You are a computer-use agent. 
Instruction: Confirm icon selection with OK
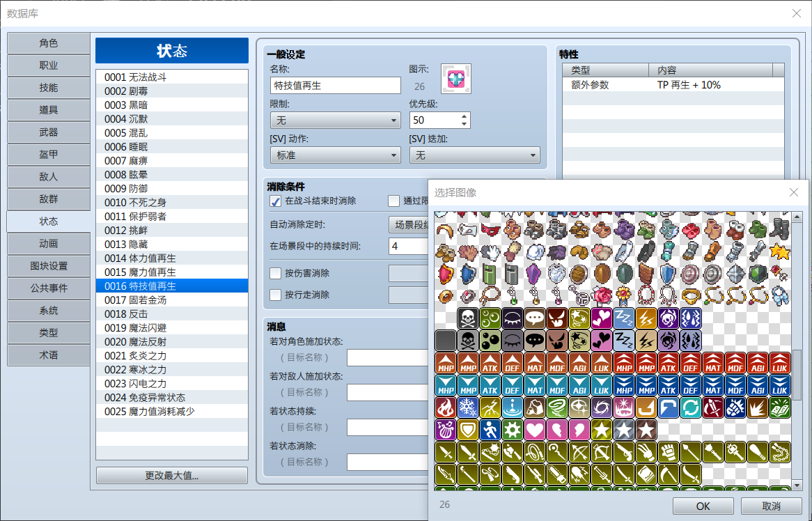(x=703, y=506)
